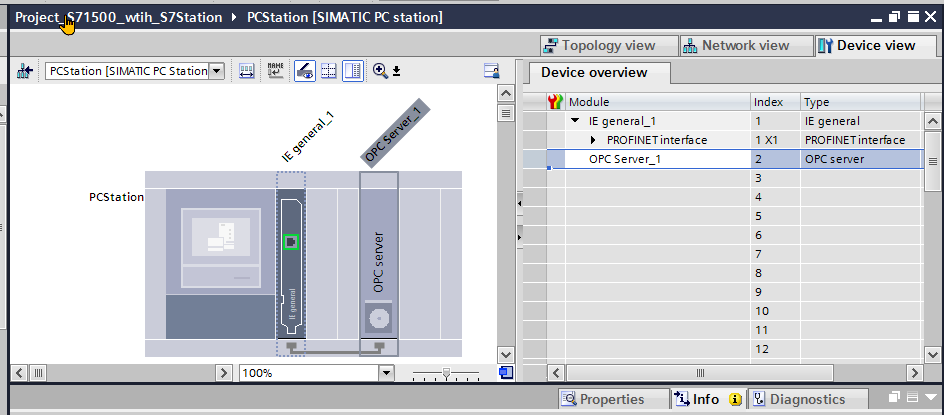Click the Type column header
This screenshot has height=415, width=944.
click(861, 102)
